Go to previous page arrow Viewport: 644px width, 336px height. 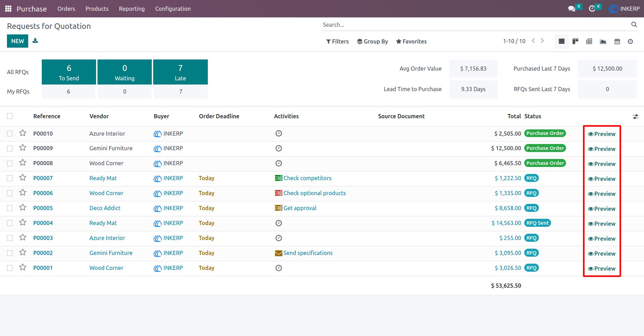pyautogui.click(x=533, y=41)
